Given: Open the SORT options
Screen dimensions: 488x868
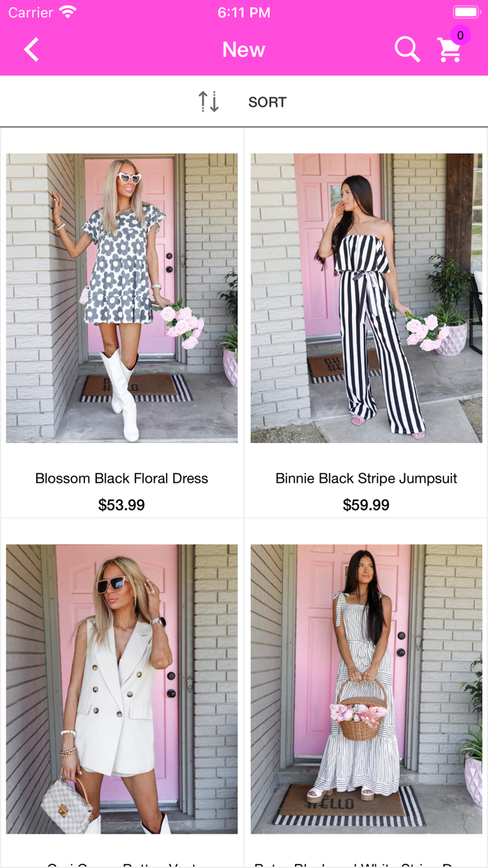Looking at the screenshot, I should click(267, 102).
